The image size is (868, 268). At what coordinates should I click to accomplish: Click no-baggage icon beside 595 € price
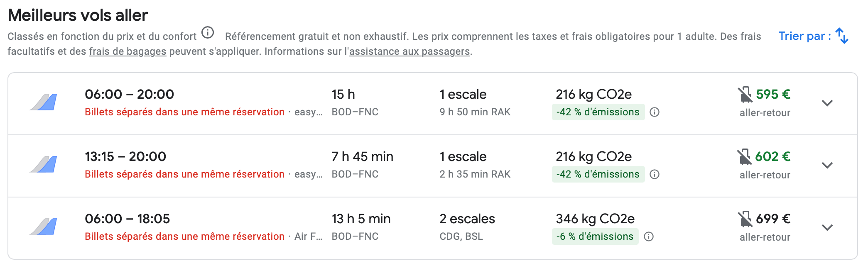(x=745, y=95)
